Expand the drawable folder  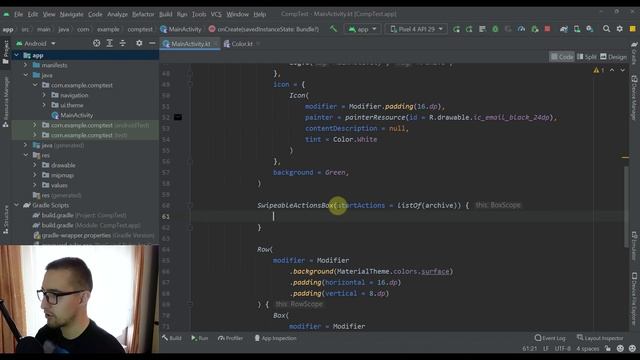(35, 165)
